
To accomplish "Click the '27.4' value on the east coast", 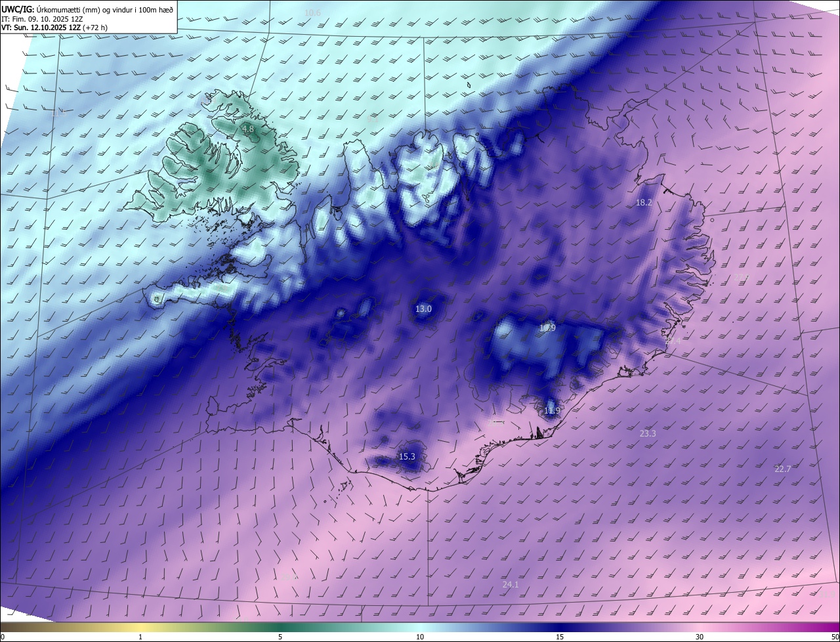I will [673, 341].
